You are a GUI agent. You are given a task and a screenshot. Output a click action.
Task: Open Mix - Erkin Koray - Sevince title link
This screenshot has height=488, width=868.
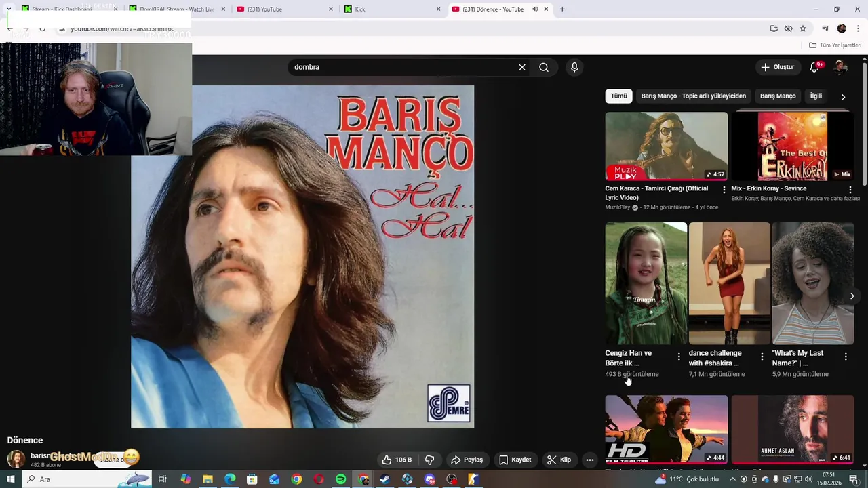click(769, 188)
